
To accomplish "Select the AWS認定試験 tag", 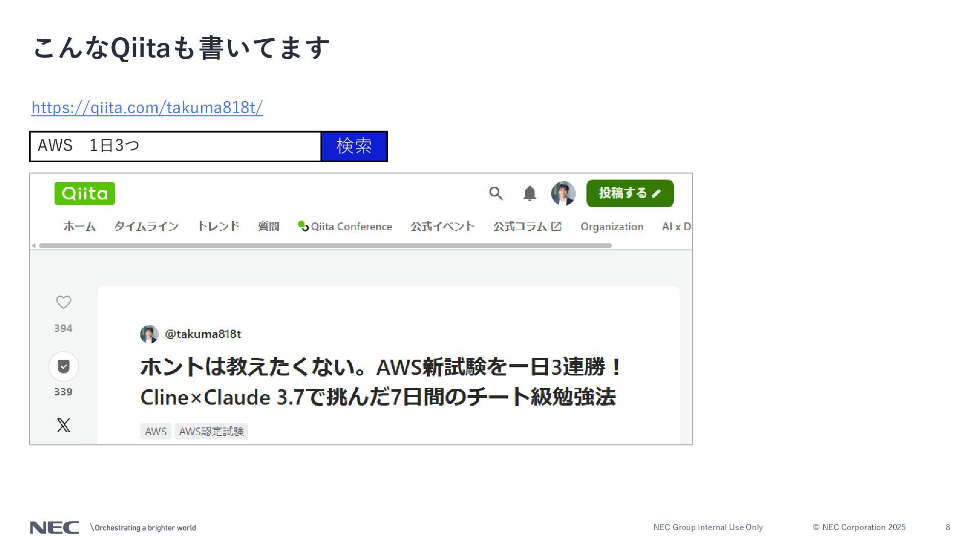I will coord(211,431).
